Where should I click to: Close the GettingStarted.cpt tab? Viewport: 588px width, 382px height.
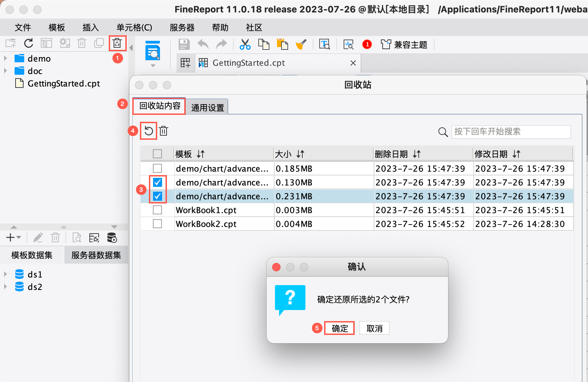(x=353, y=63)
